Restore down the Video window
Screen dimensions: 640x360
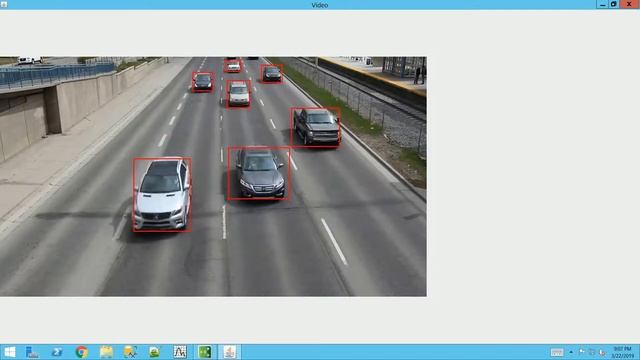tap(614, 4)
